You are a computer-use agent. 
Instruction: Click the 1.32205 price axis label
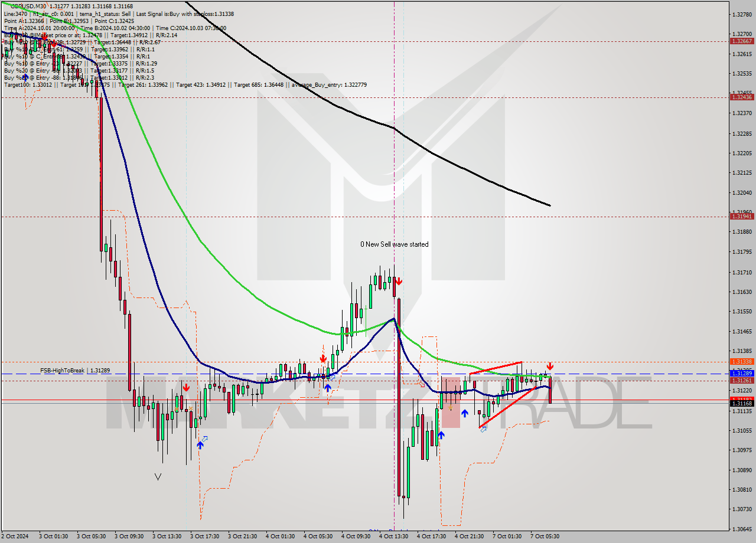[742, 153]
